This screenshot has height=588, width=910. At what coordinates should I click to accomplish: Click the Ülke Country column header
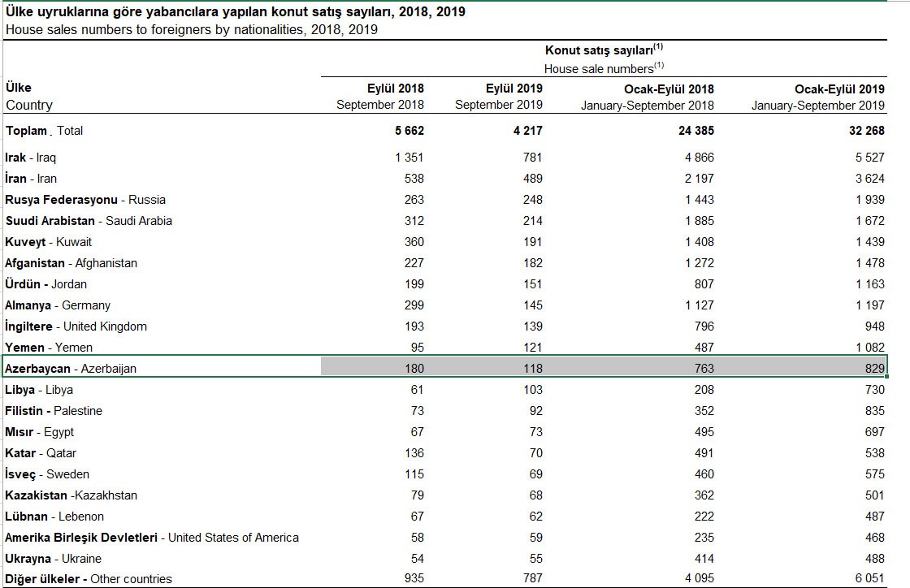tap(29, 97)
